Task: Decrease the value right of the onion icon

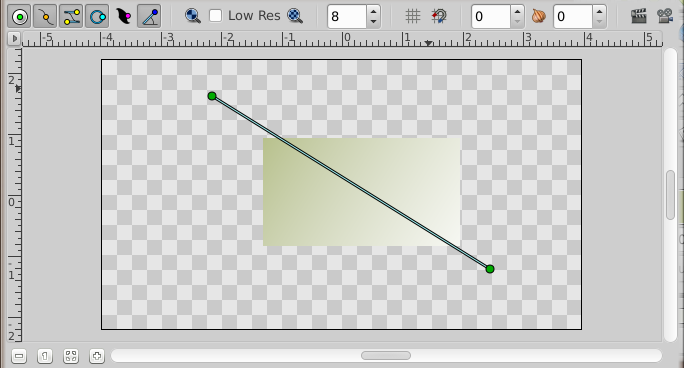Action: [x=599, y=22]
